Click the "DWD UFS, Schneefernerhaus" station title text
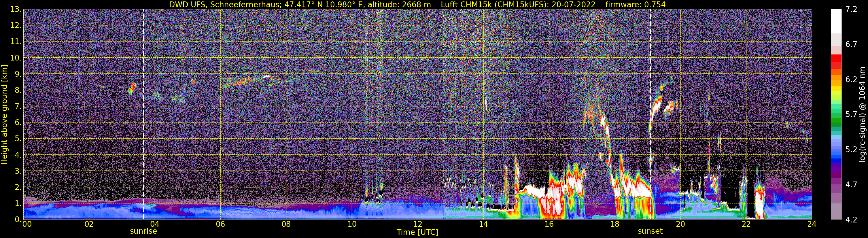This screenshot has height=238, width=868. point(225,4)
